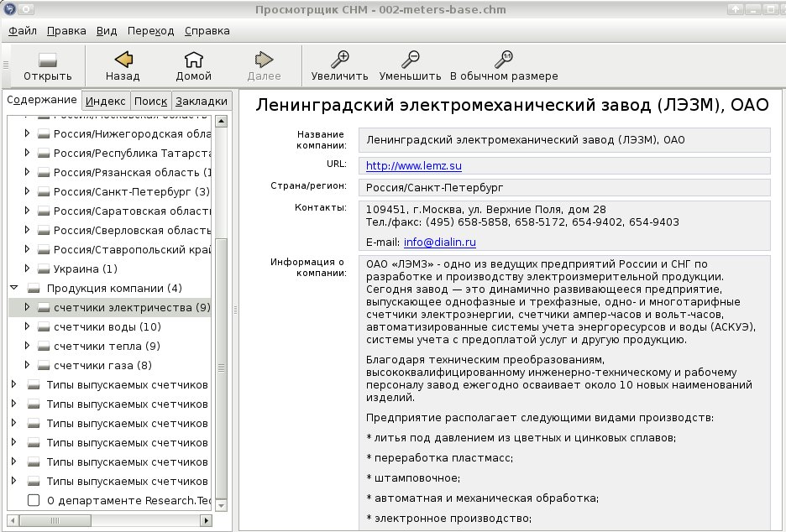Click book icon of счетчики тепла row
This screenshot has height=532, width=786.
pos(44,347)
